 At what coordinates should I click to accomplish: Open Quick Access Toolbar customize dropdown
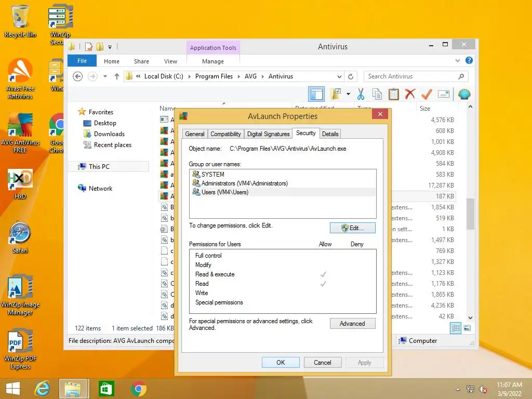pyautogui.click(x=110, y=47)
